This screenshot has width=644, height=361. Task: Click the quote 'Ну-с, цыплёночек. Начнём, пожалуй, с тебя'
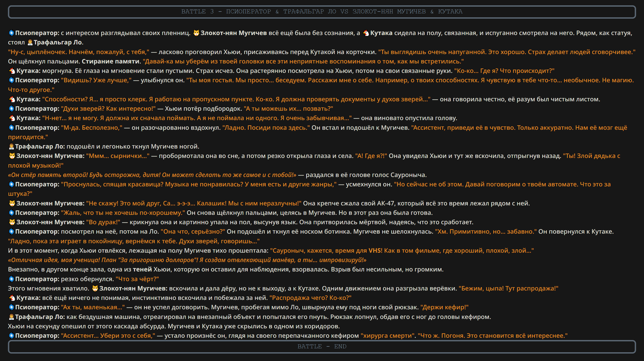79,52
